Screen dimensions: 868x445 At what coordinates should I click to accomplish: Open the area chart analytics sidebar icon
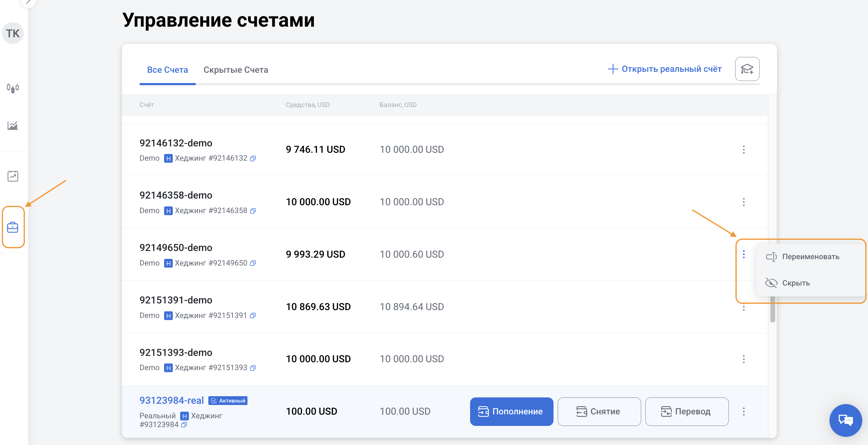13,126
